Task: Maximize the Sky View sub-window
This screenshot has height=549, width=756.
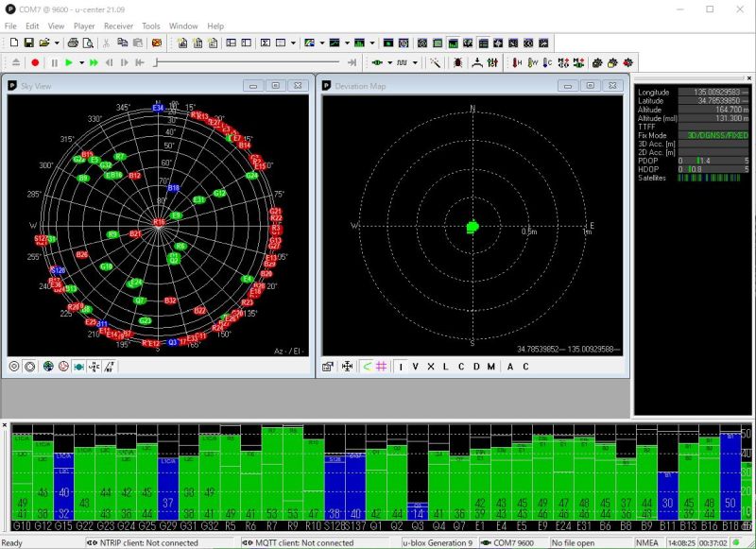Action: click(x=276, y=85)
